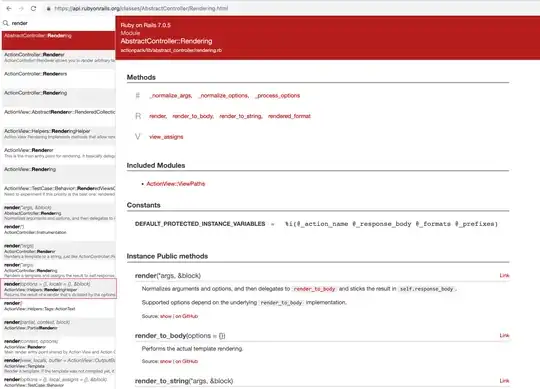Image resolution: width=540 pixels, height=389 pixels.
Task: Jump to render_to_string method link
Action: point(241,116)
